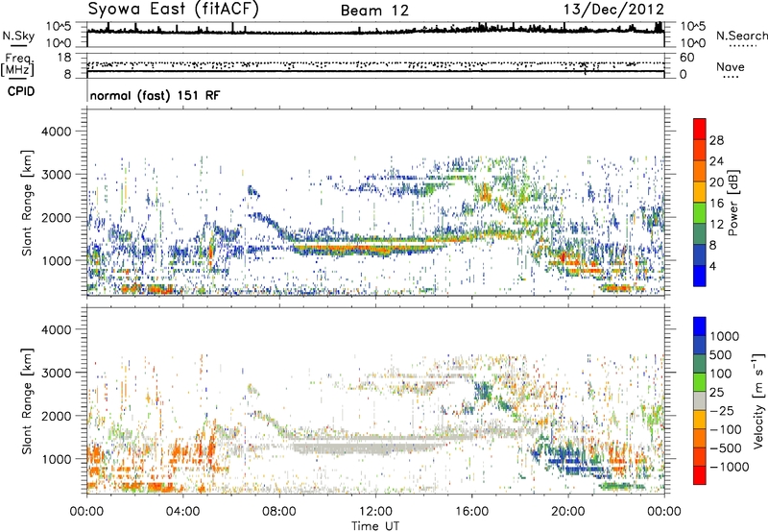The image size is (768, 532).
Task: Click the 'Nave' legend label
Action: pos(731,67)
